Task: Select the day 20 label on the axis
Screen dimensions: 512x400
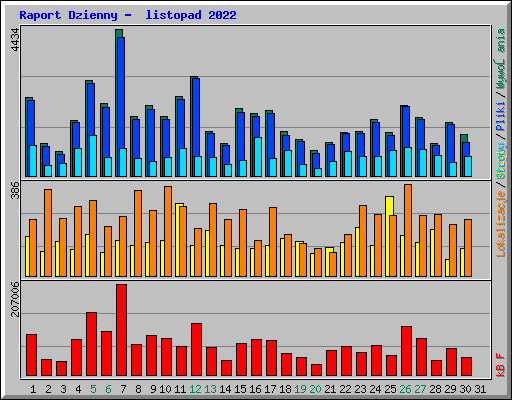Action: (x=315, y=389)
